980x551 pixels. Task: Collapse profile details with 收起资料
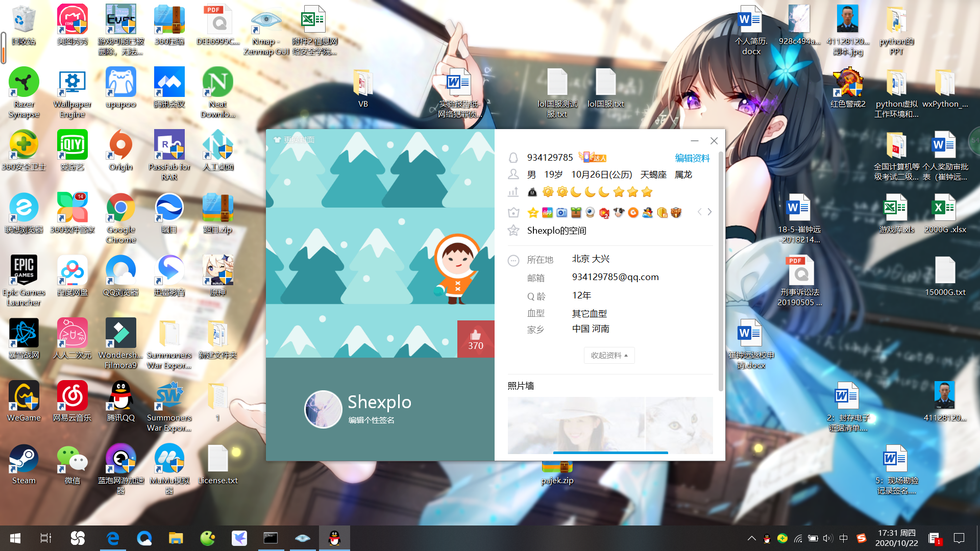[x=609, y=356]
